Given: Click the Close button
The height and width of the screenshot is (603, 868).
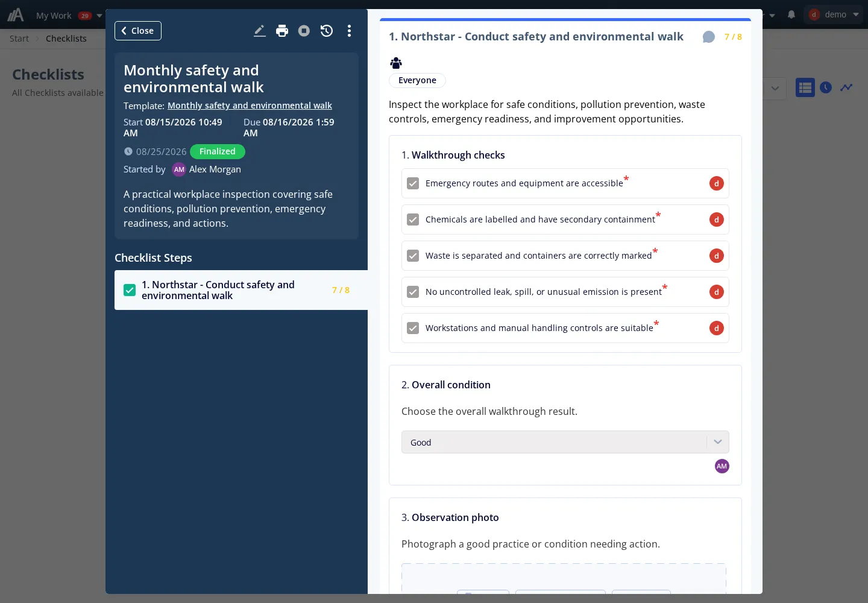Looking at the screenshot, I should click(138, 31).
